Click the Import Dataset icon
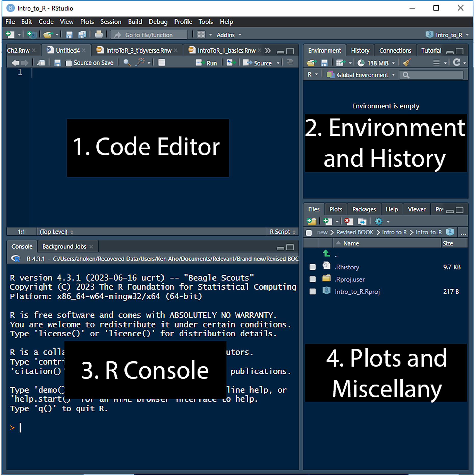The width and height of the screenshot is (476, 476). coord(341,63)
